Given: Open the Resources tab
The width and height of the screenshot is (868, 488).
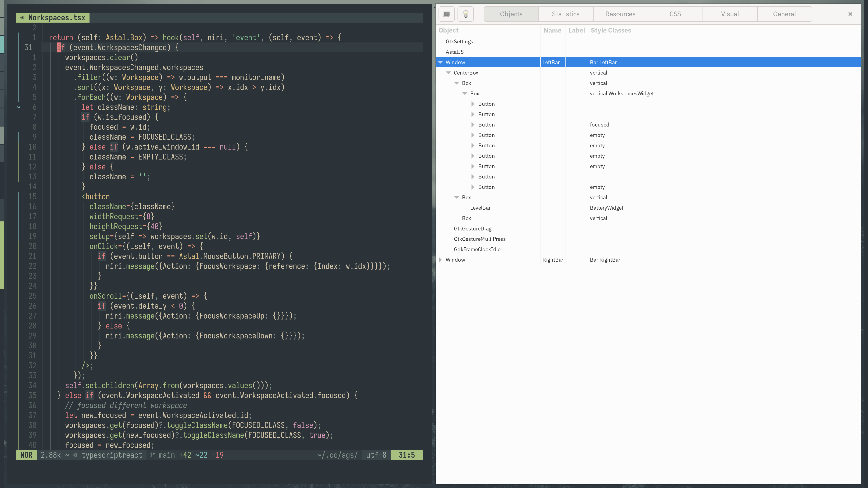Looking at the screenshot, I should click(620, 14).
